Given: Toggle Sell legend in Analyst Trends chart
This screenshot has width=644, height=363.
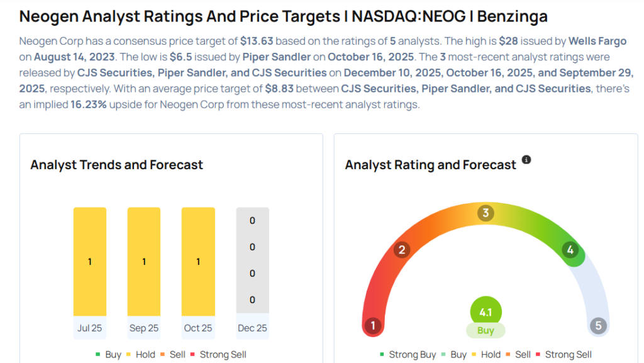Looking at the screenshot, I should tap(172, 355).
